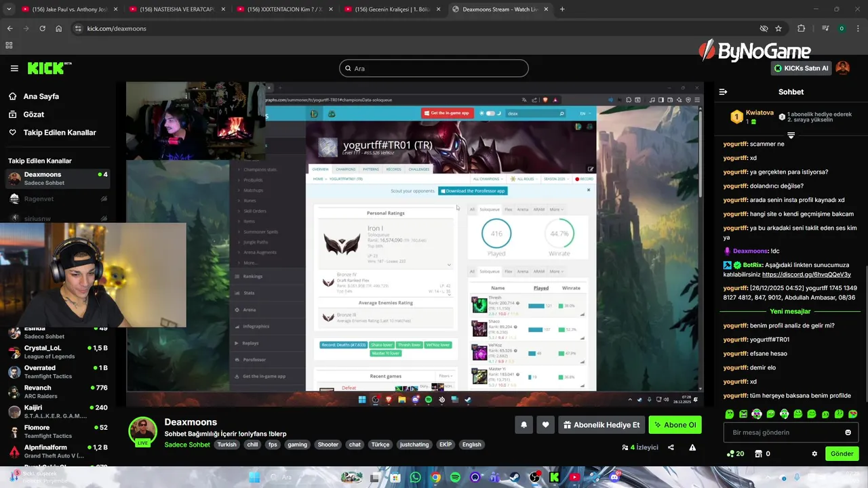Click the stream notification bell icon

coord(524,425)
